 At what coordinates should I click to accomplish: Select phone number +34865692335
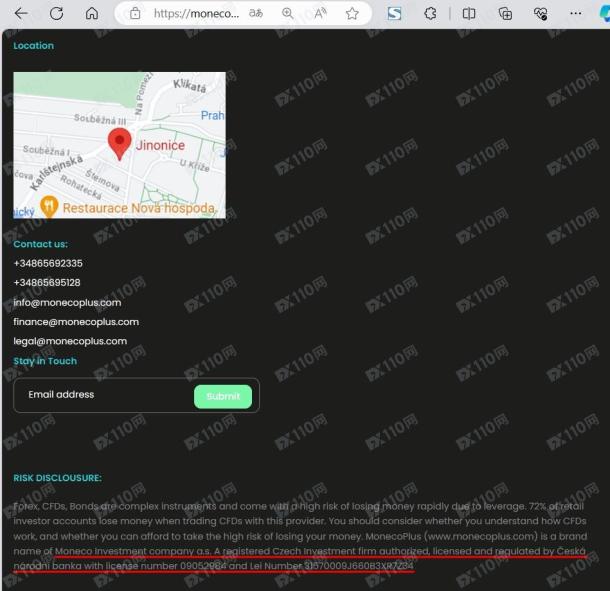coord(48,263)
